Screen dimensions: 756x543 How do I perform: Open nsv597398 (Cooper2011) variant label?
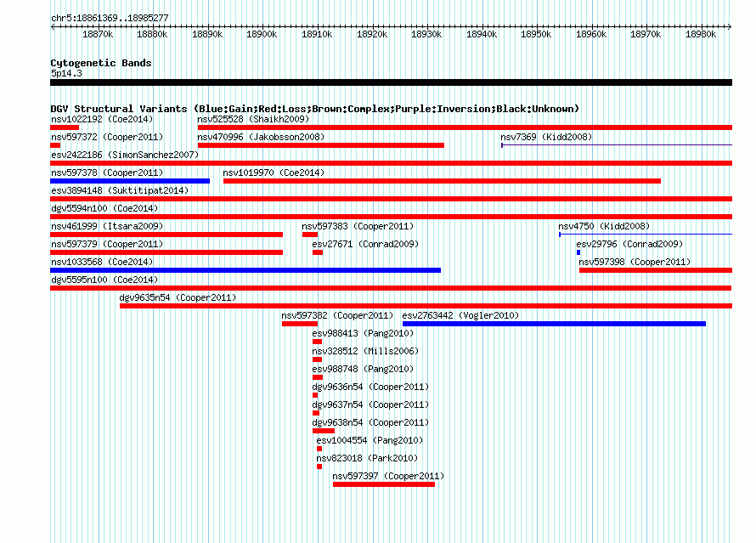coord(635,262)
